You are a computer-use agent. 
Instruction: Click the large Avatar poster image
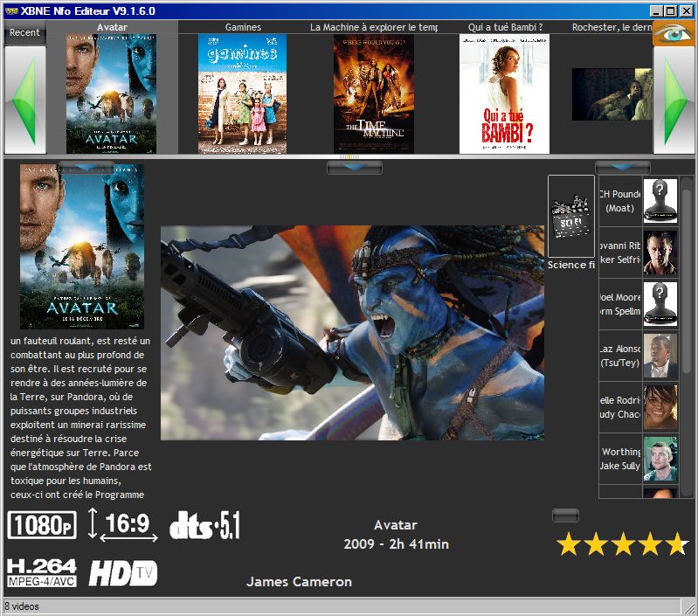[x=82, y=246]
